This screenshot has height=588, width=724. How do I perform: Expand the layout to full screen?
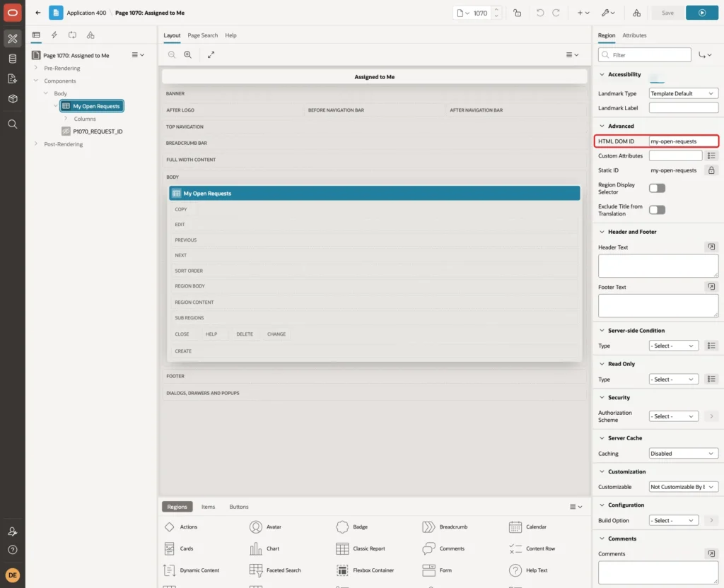click(x=211, y=54)
